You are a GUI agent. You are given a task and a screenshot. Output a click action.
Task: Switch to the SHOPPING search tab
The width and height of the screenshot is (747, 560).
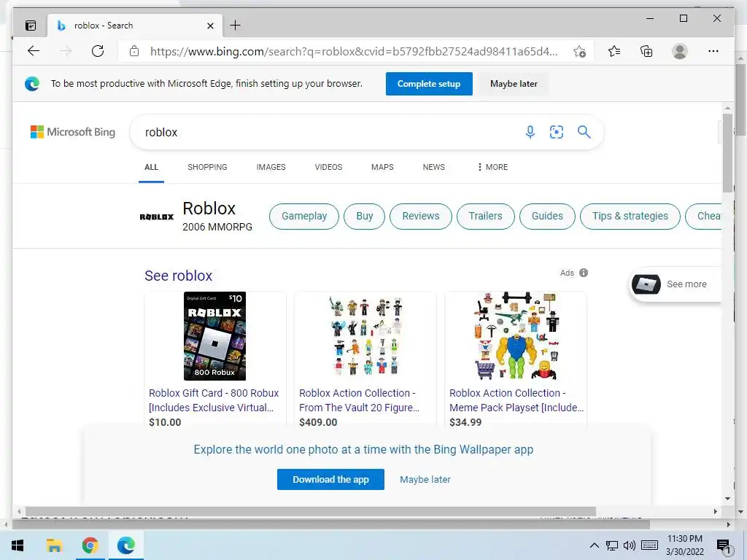207,167
